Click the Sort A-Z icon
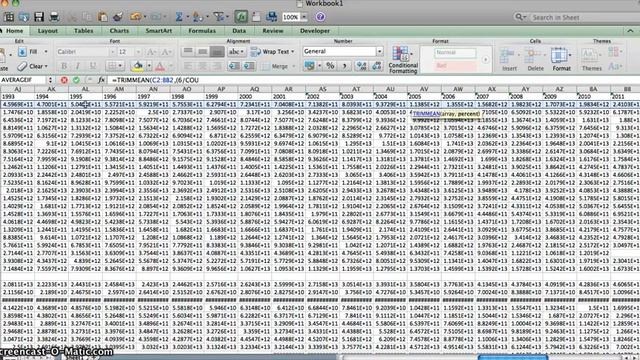This screenshot has height=360, width=640. click(198, 17)
